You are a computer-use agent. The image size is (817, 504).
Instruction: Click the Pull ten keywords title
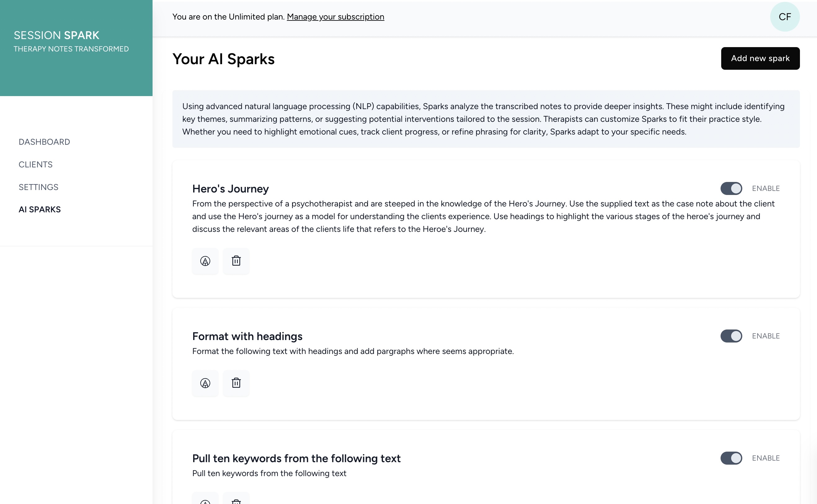pyautogui.click(x=296, y=458)
